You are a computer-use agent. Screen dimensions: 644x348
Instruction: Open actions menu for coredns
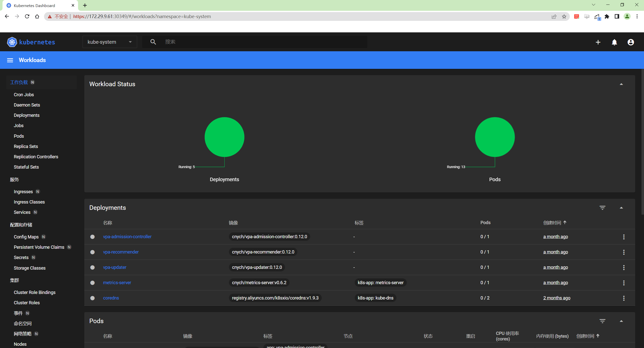coord(624,298)
